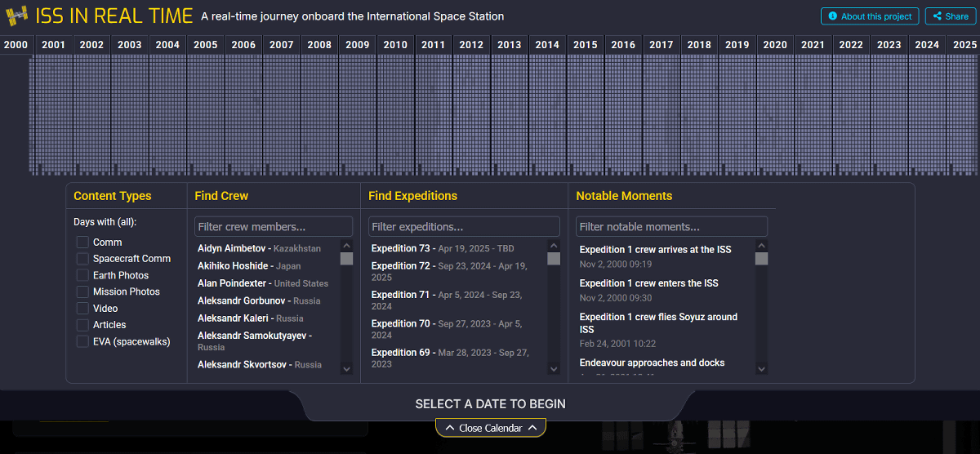Click the Share button
The height and width of the screenshot is (454, 980).
[x=951, y=16]
